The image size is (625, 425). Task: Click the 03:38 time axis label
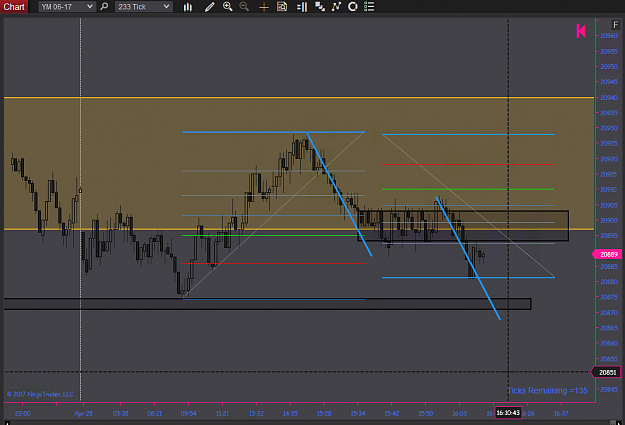120,413
